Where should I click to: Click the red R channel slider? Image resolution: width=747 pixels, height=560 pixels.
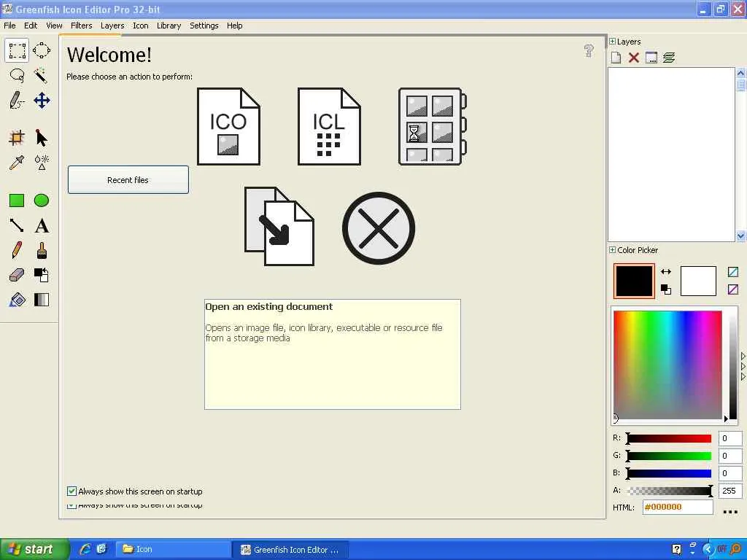coord(670,438)
